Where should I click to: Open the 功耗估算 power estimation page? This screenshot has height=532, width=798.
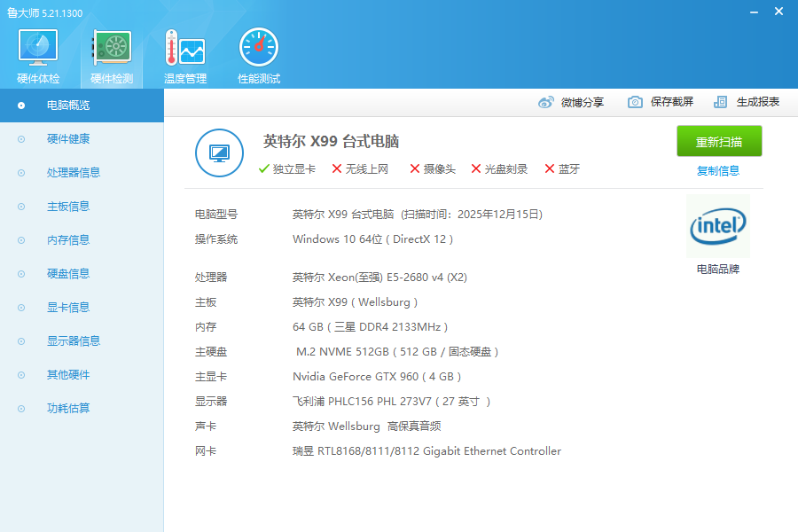pyautogui.click(x=69, y=408)
